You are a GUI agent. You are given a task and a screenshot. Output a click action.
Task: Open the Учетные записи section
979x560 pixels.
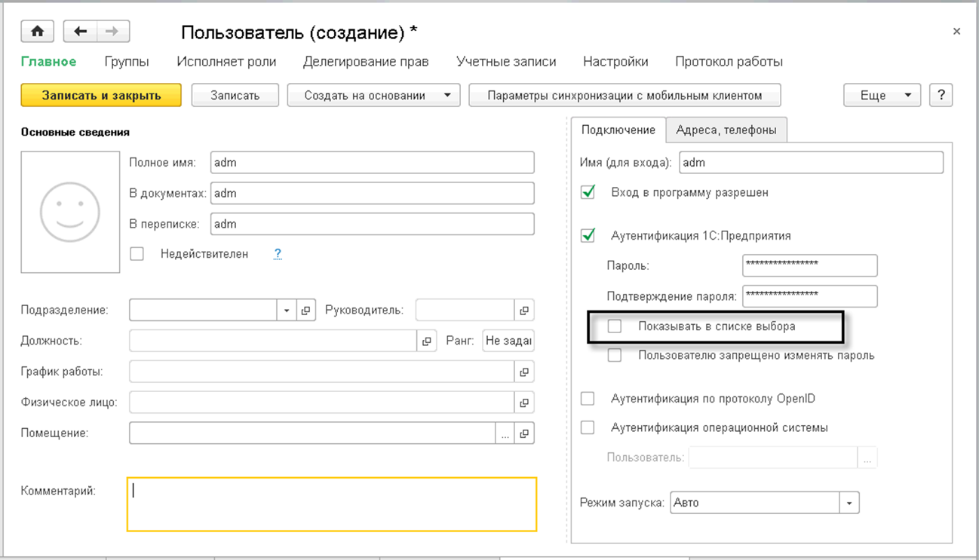click(x=506, y=62)
